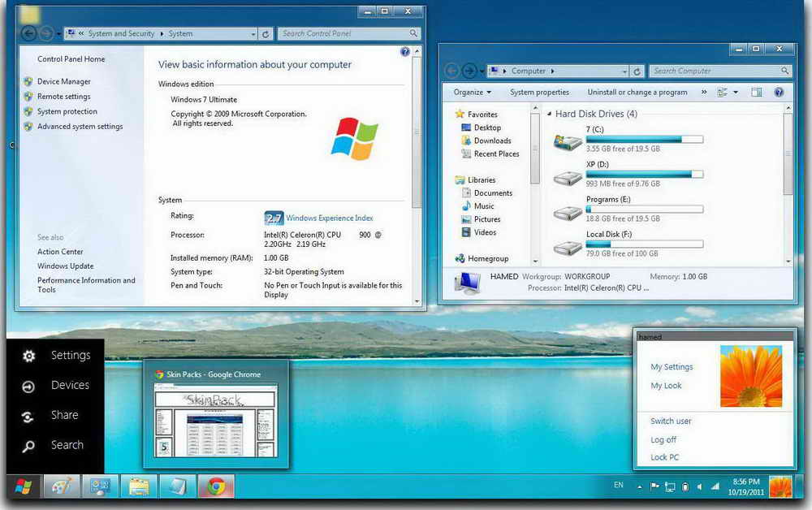812x510 pixels.
Task: Open Organize dropdown menu
Action: coord(472,92)
